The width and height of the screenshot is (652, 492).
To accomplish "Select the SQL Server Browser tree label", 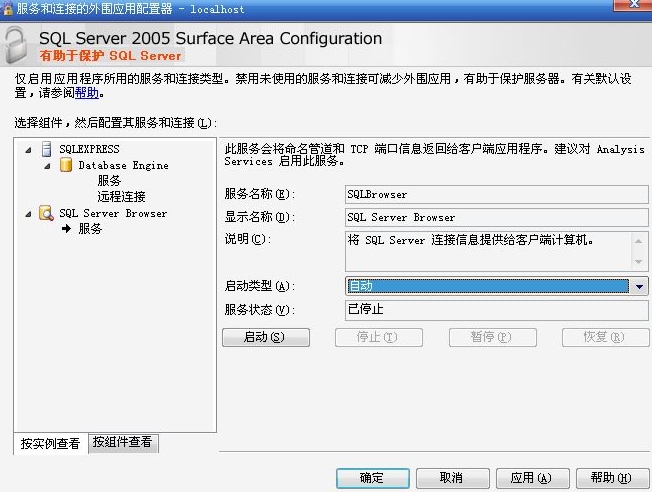I will click(113, 213).
